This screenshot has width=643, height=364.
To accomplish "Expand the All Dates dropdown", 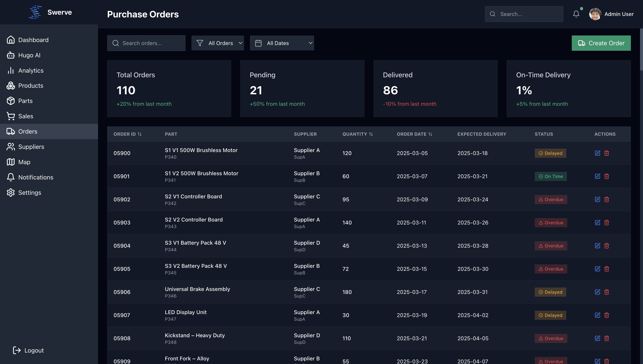I will 282,43.
